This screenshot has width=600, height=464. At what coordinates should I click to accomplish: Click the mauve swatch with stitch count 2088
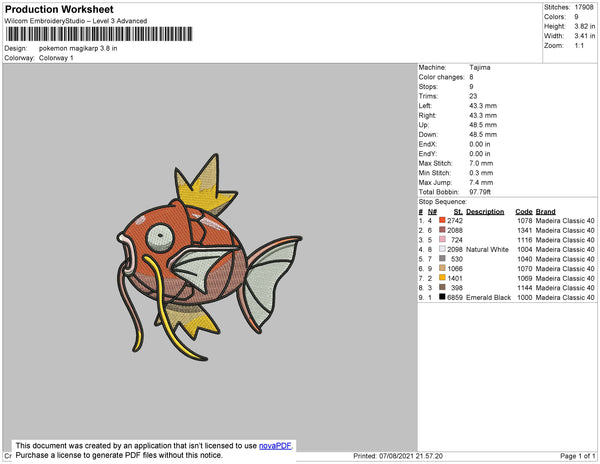(442, 230)
